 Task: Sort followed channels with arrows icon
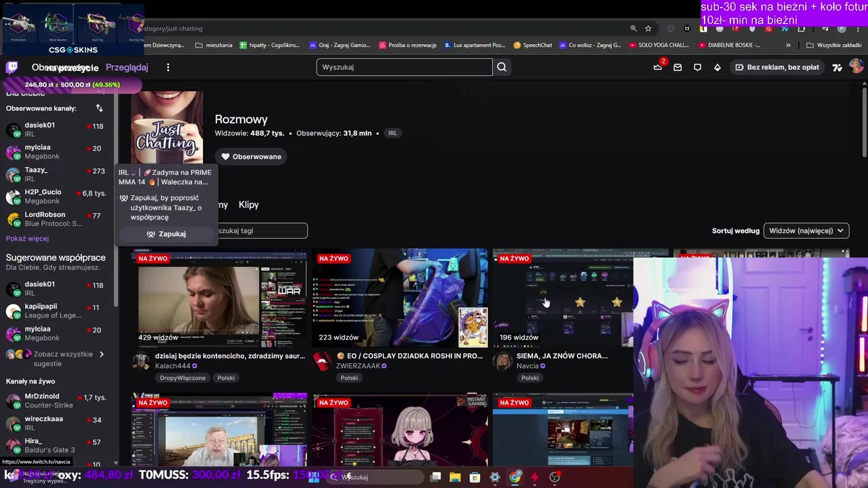click(100, 108)
